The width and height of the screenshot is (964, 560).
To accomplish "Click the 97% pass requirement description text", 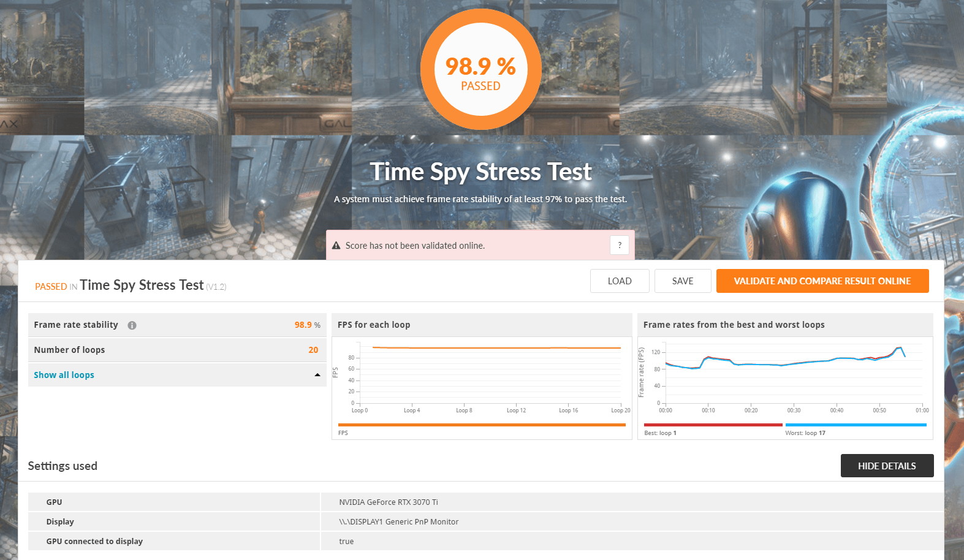I will point(480,199).
